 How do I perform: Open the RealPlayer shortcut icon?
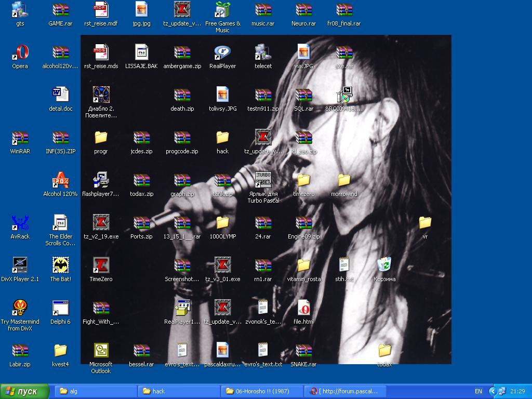[222, 52]
